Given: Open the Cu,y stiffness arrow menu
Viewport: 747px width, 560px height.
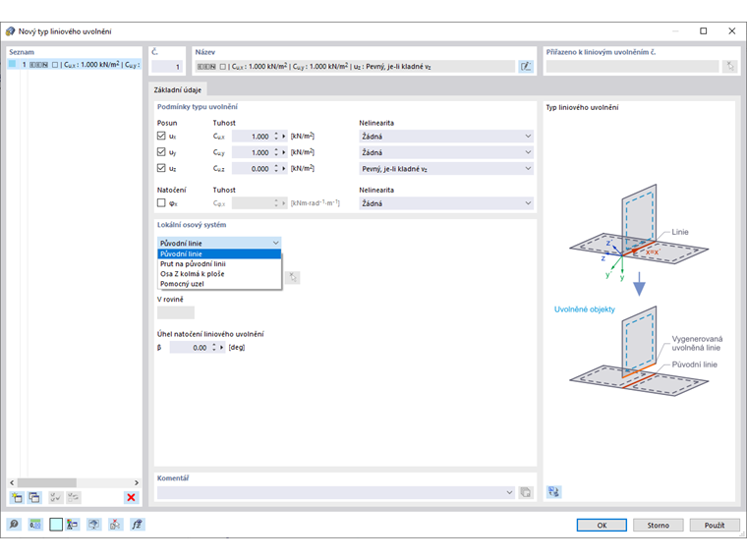Looking at the screenshot, I should pyautogui.click(x=284, y=152).
